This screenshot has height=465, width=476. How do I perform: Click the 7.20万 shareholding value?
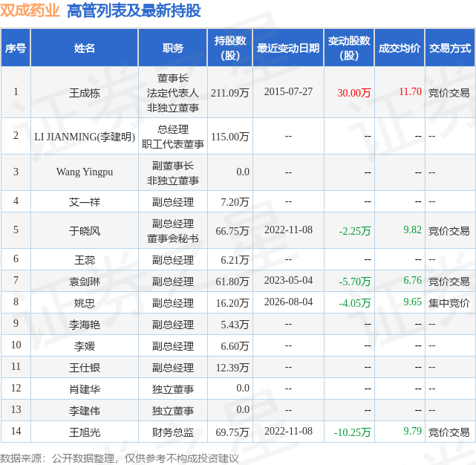(235, 201)
